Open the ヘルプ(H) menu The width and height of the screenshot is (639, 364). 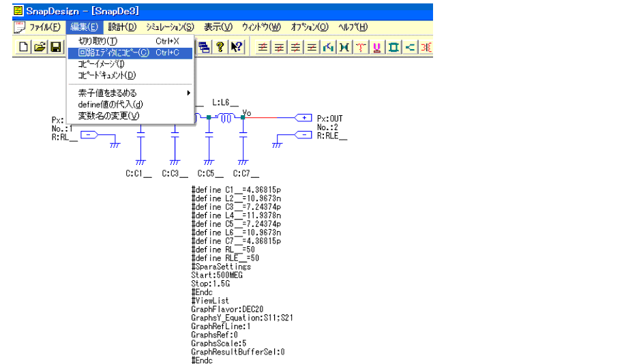tap(353, 27)
